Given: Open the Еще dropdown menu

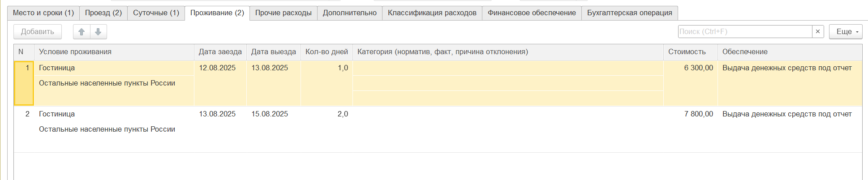Looking at the screenshot, I should [x=845, y=32].
